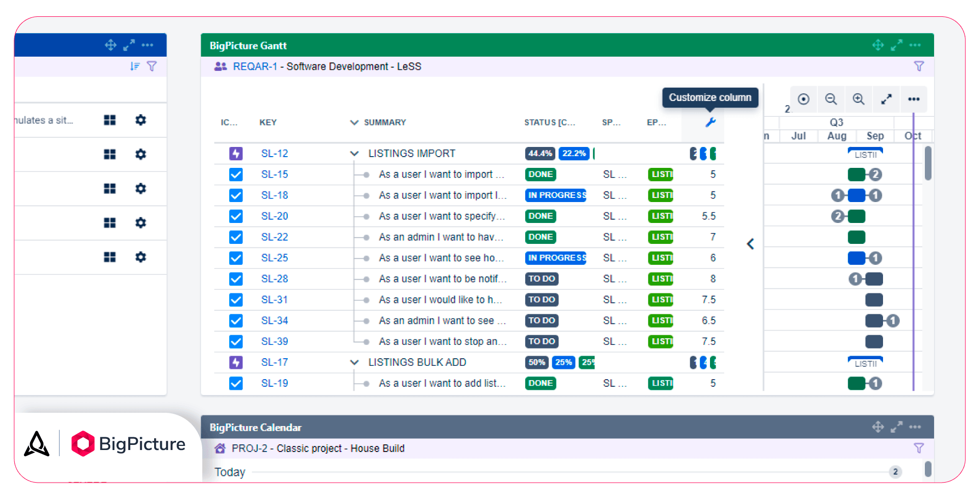
Task: Click 50% progress badge on SL-17
Action: [536, 362]
